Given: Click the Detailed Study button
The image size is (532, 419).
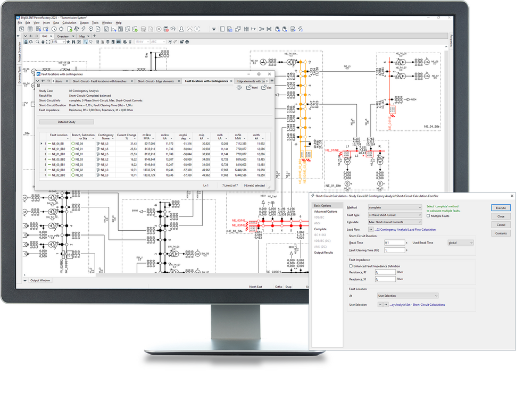Looking at the screenshot, I should (66, 122).
